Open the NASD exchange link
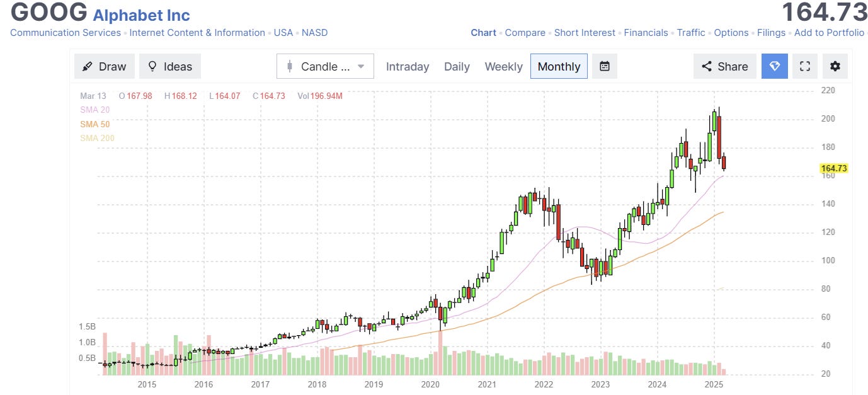The image size is (868, 395). click(x=314, y=33)
